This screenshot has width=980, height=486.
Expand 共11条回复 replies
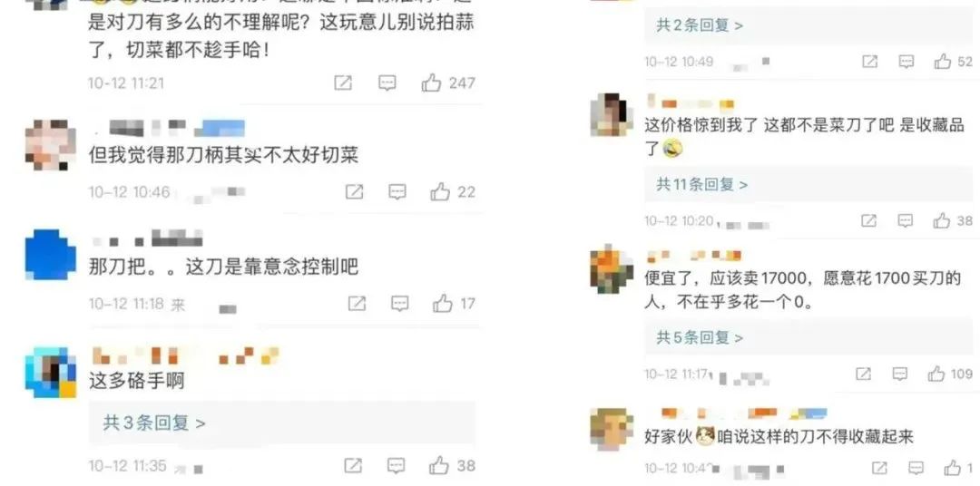[x=702, y=184]
